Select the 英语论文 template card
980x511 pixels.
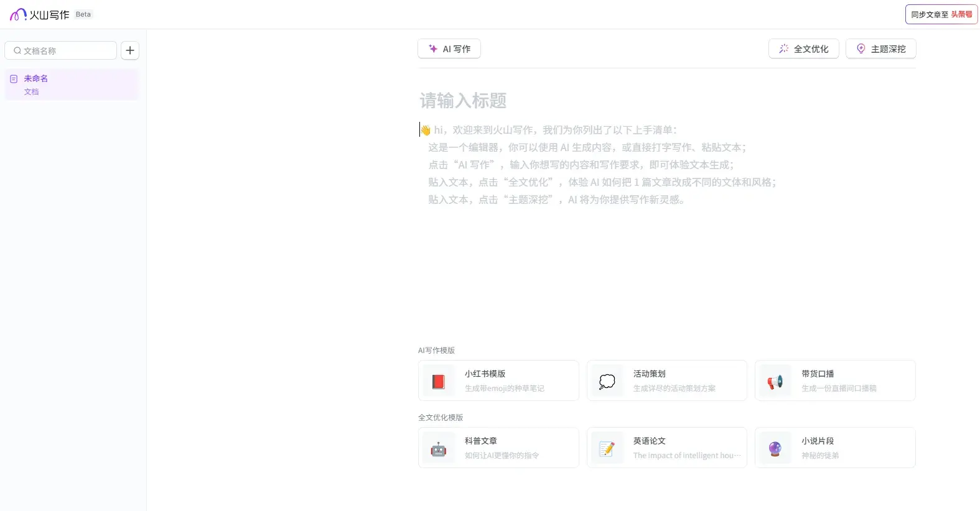[666, 448]
